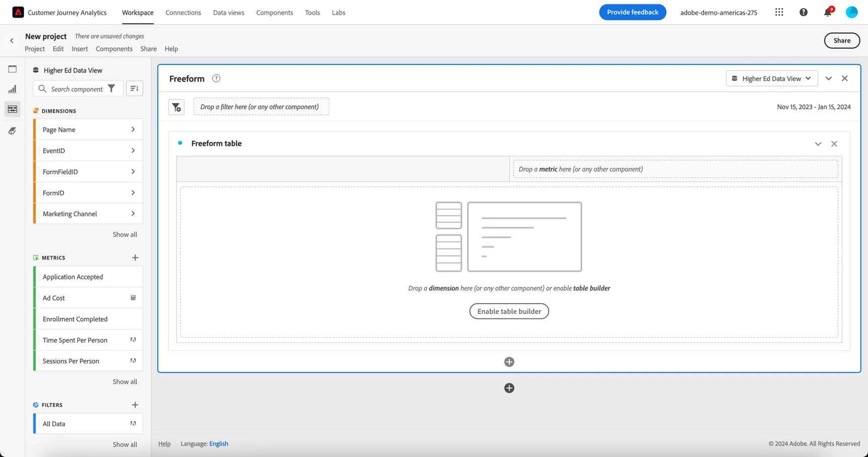
Task: Click the component sort icon
Action: pos(134,88)
